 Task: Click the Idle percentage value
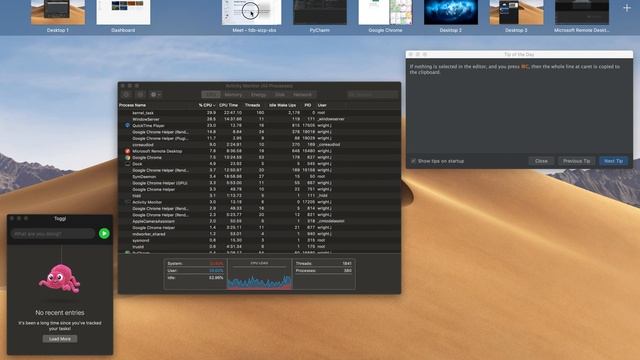216,278
